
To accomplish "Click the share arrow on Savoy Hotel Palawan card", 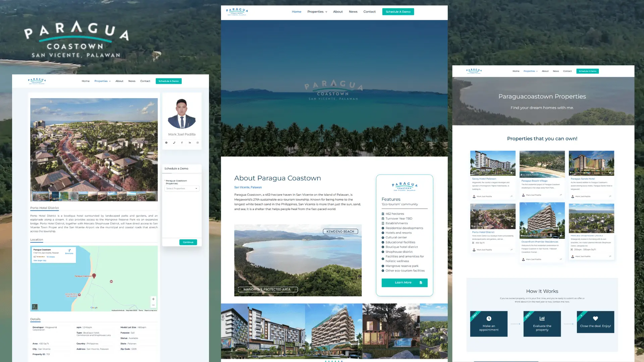I will [512, 196].
